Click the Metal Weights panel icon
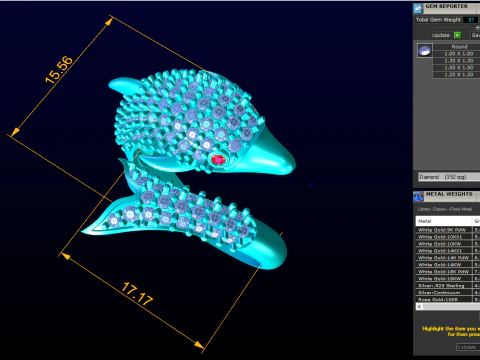Image resolution: width=480 pixels, height=360 pixels. click(x=418, y=196)
